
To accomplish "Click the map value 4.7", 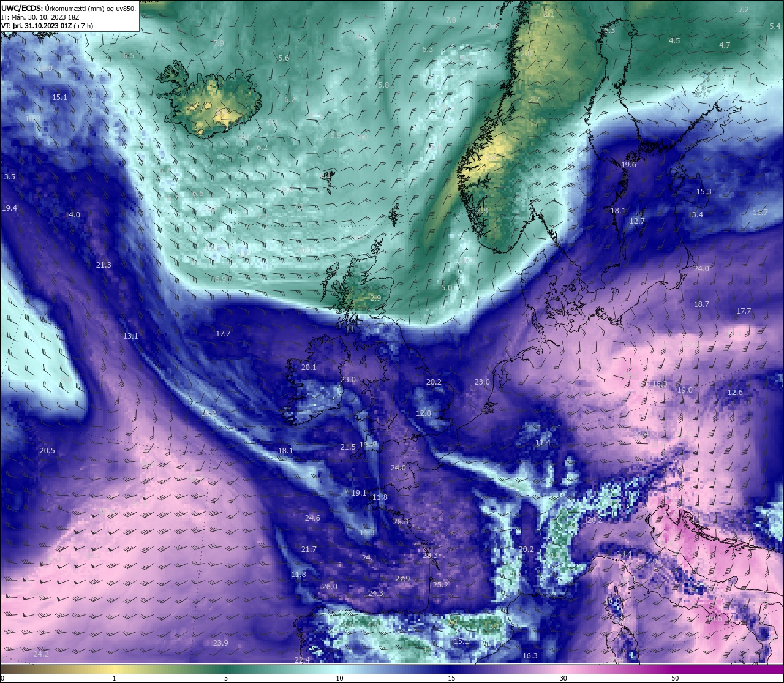I will [725, 45].
